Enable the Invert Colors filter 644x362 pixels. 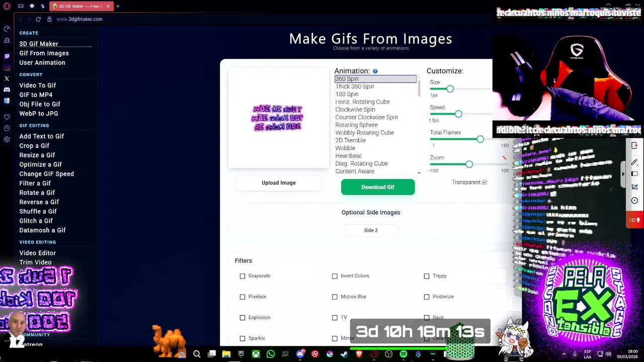tap(335, 276)
